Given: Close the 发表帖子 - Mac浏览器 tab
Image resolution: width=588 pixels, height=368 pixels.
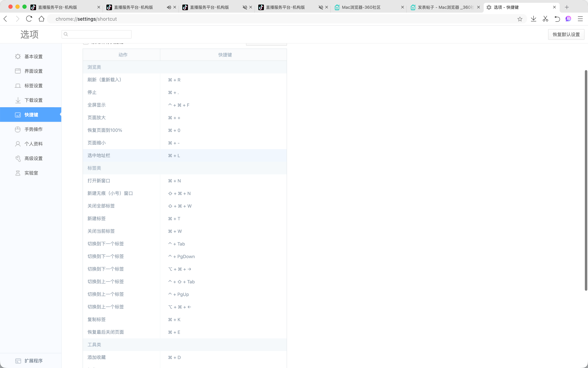Looking at the screenshot, I should click(x=478, y=7).
